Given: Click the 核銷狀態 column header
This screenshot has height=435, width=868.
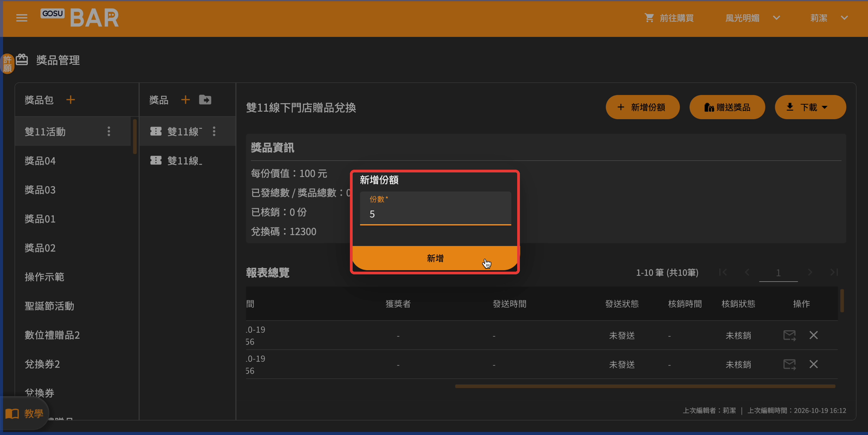Looking at the screenshot, I should 738,304.
